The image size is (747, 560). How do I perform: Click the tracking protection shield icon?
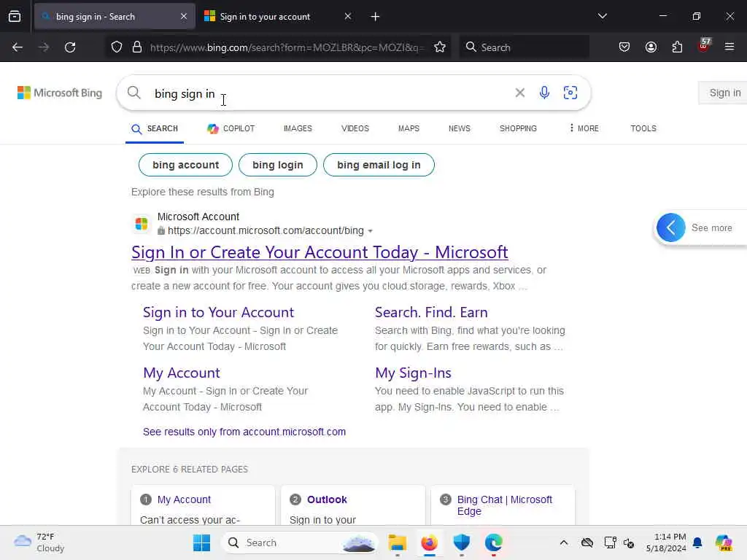coord(117,47)
